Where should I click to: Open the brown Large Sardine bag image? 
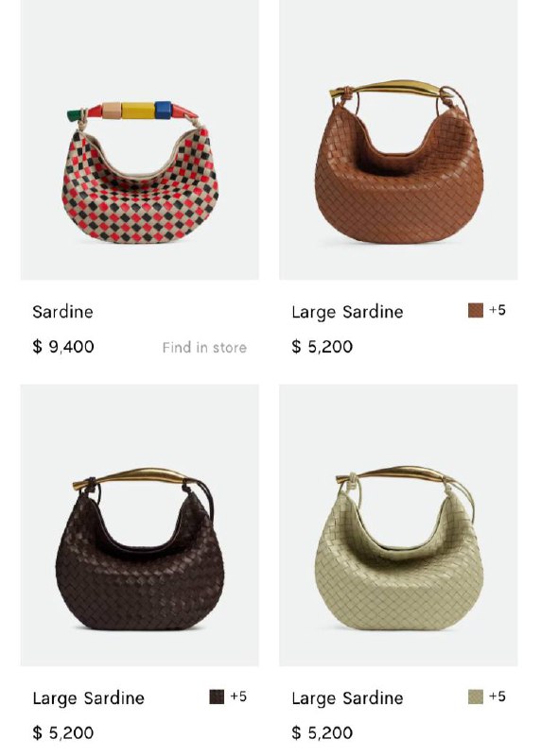(398, 139)
